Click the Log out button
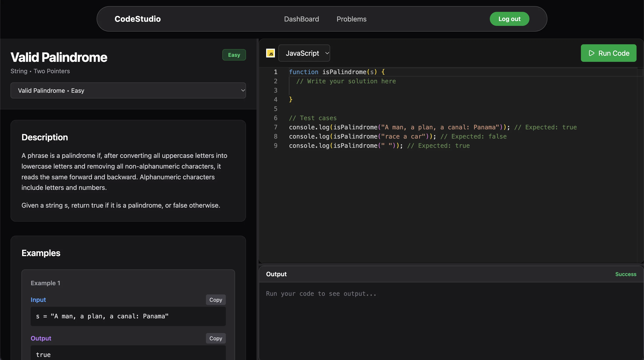Image resolution: width=644 pixels, height=360 pixels. [x=509, y=19]
